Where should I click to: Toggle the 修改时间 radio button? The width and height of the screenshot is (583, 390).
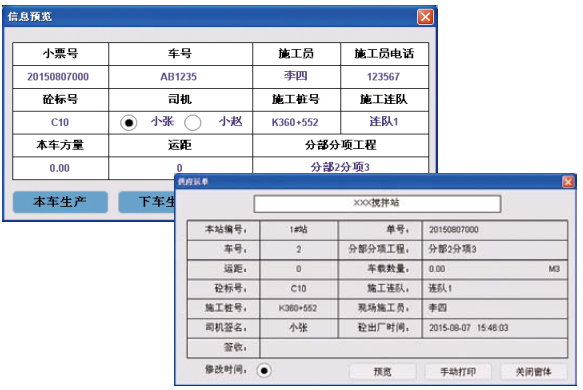point(264,370)
